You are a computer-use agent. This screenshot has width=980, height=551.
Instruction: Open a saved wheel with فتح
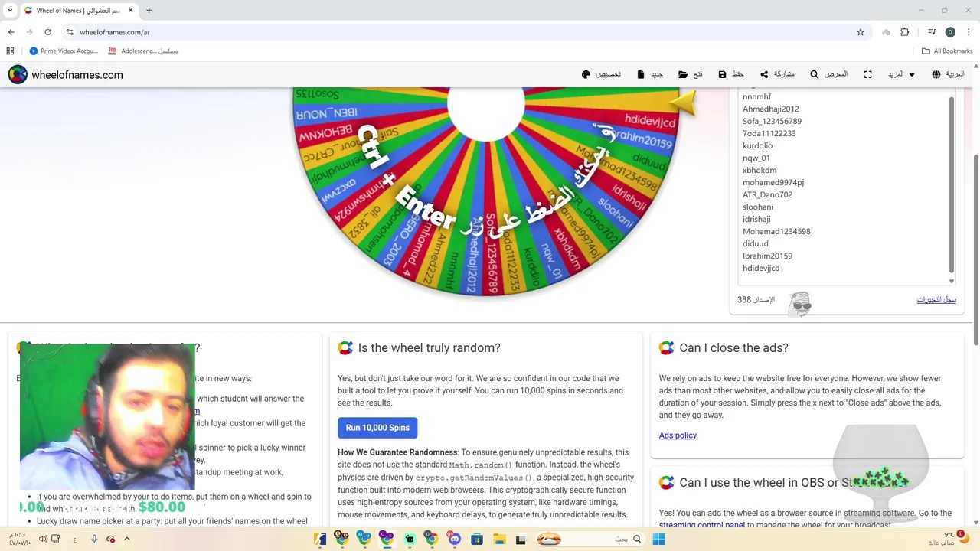click(x=690, y=74)
